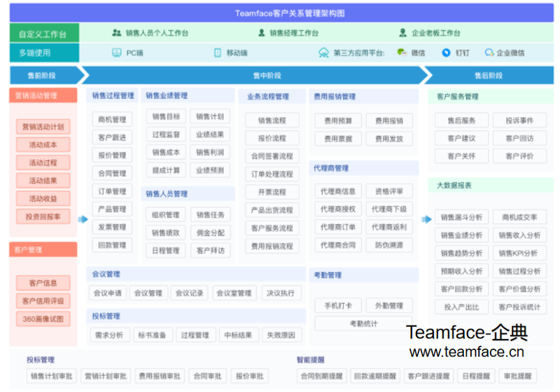Click the 企业微信 icon

coord(489,52)
